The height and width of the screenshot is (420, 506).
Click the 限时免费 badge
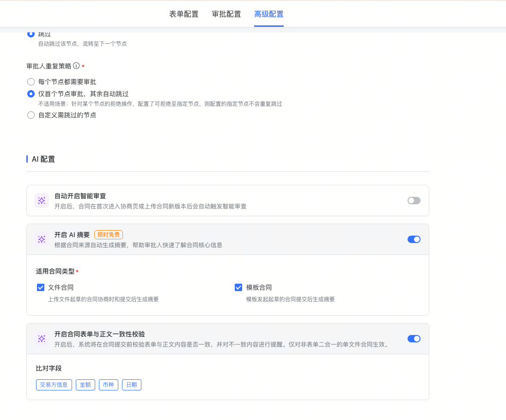(x=109, y=235)
